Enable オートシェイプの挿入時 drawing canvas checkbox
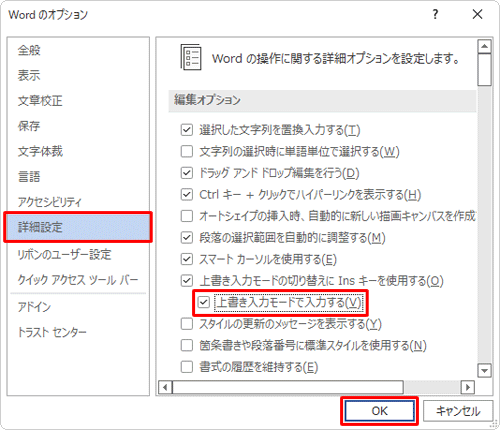Screen dimensions: 500x430 (187, 216)
